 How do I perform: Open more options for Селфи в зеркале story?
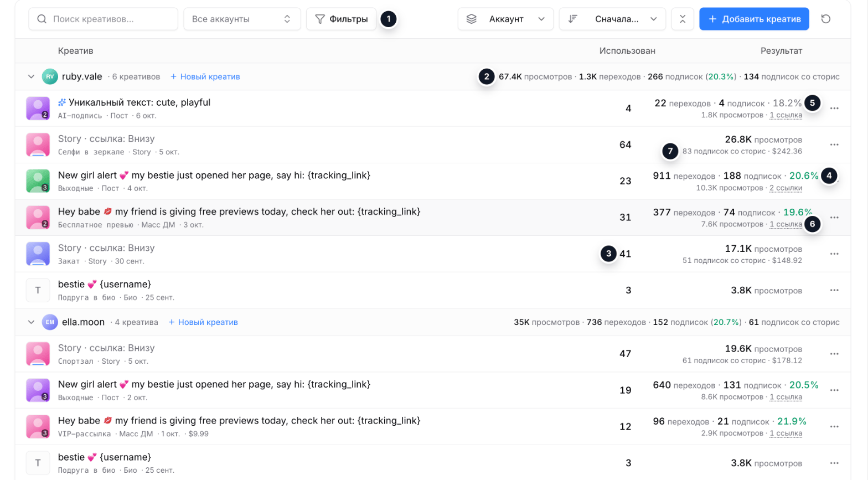tap(834, 145)
